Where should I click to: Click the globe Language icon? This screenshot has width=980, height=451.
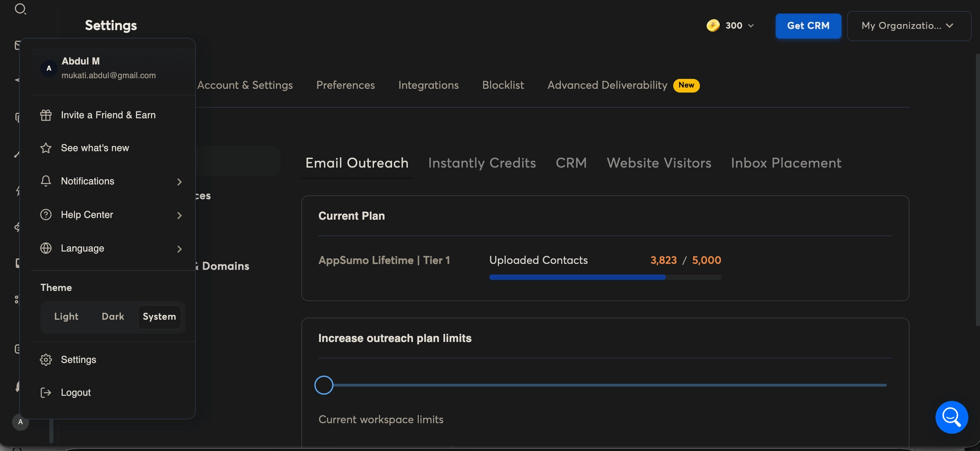pos(46,248)
